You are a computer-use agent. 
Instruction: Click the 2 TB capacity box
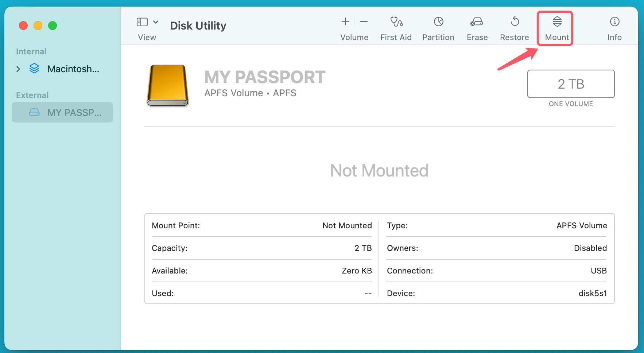[571, 84]
